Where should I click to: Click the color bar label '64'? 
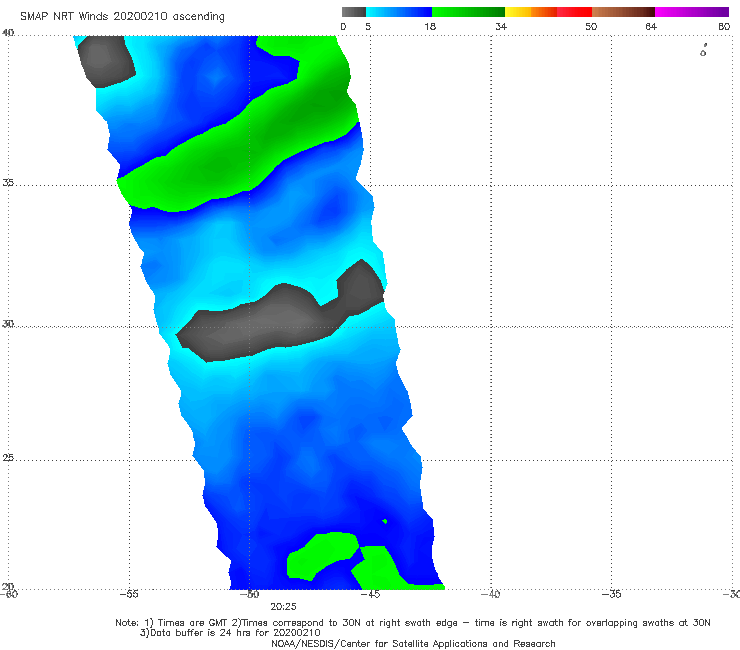(x=651, y=26)
